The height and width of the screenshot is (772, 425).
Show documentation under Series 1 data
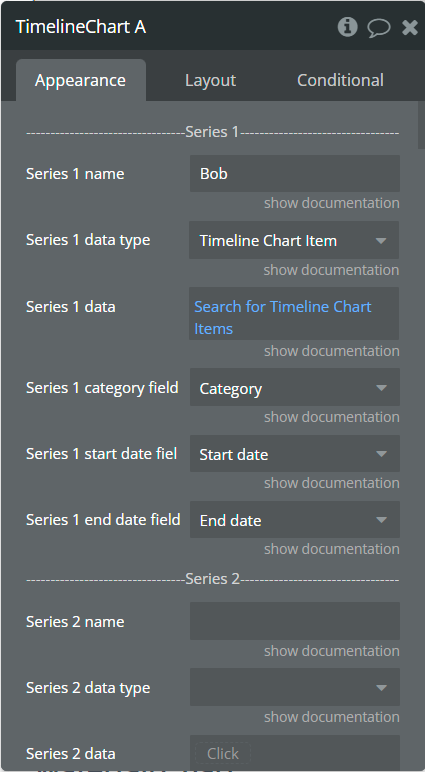coord(331,351)
